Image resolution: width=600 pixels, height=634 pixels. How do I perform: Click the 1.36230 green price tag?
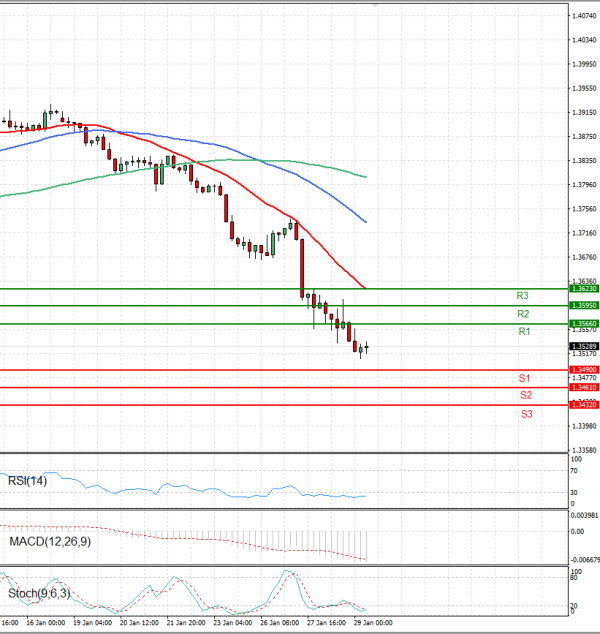pos(584,288)
